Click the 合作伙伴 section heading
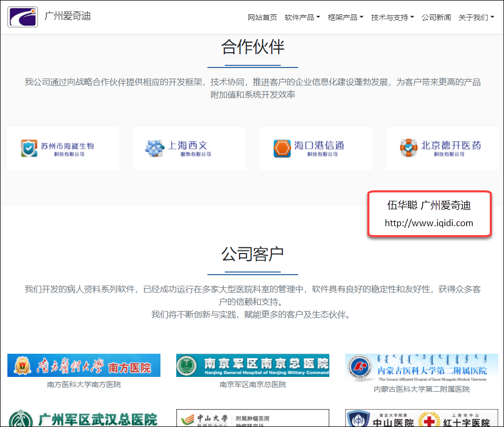 pos(253,47)
